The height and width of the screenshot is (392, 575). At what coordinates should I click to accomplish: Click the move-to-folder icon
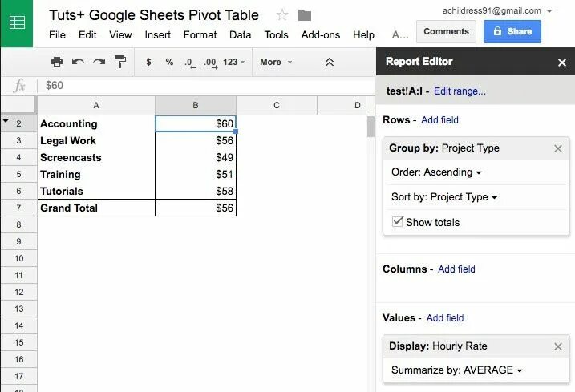(304, 15)
